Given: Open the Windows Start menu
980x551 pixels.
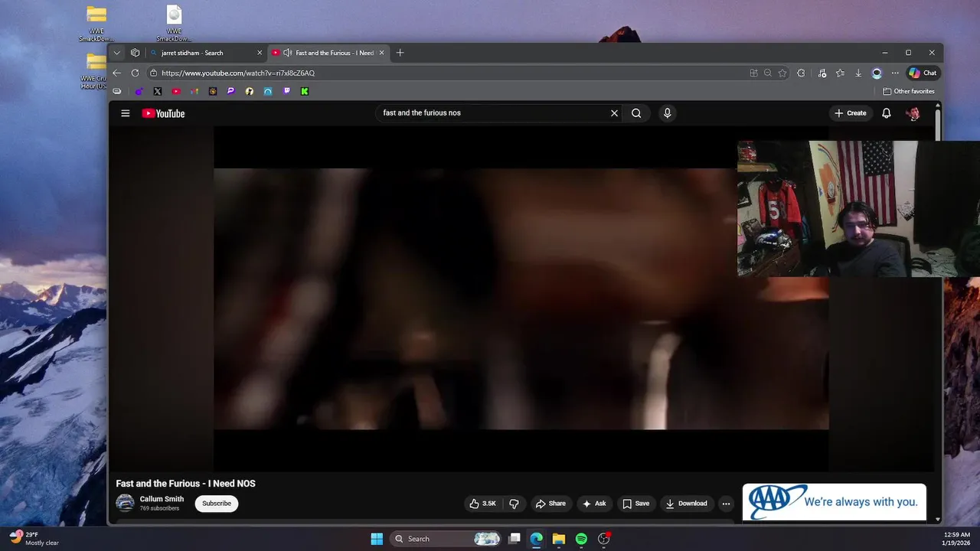Looking at the screenshot, I should tap(377, 539).
